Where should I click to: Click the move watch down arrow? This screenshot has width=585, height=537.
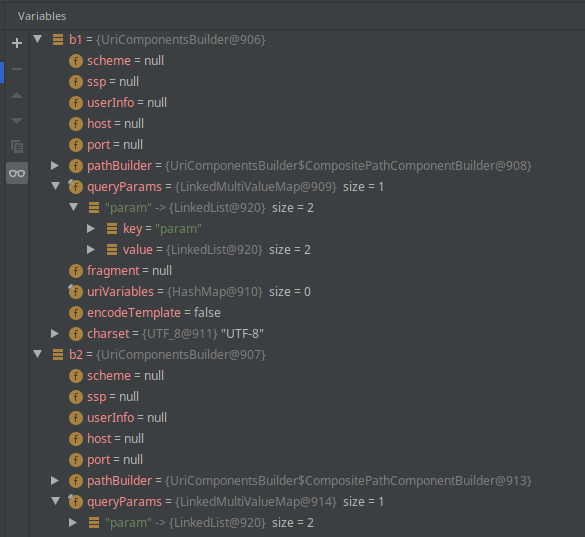coord(17,121)
